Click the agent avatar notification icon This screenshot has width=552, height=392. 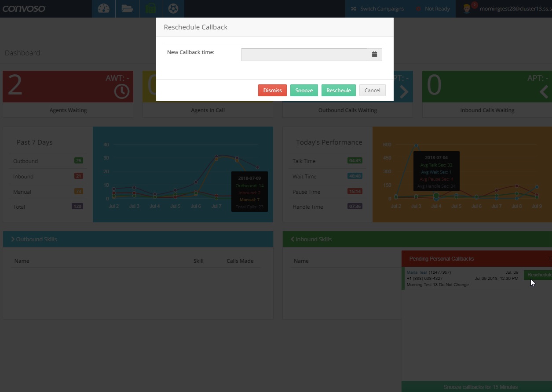(x=468, y=9)
